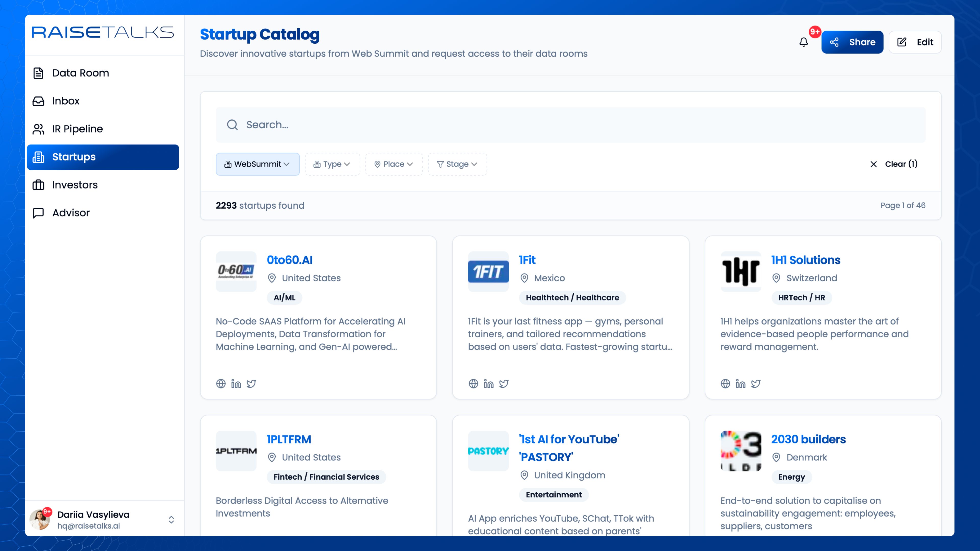Open 1H1 Solutions LinkedIn icon
Viewport: 980px width, 551px height.
click(x=740, y=384)
